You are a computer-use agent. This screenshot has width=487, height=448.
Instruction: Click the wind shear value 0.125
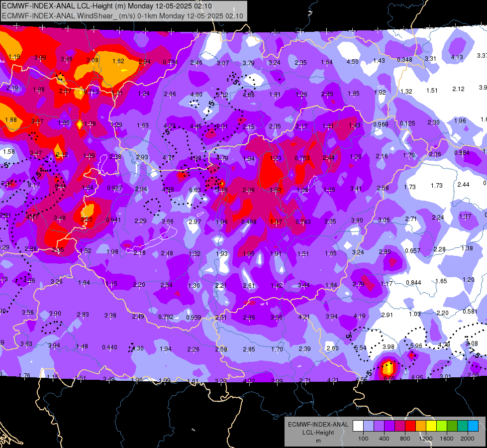[x=407, y=123]
